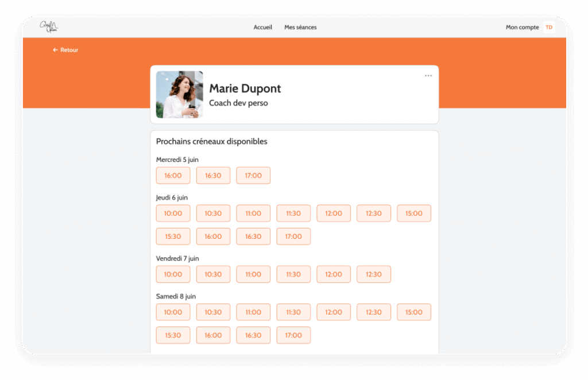
Task: Click the site logo in header
Action: coord(49,27)
